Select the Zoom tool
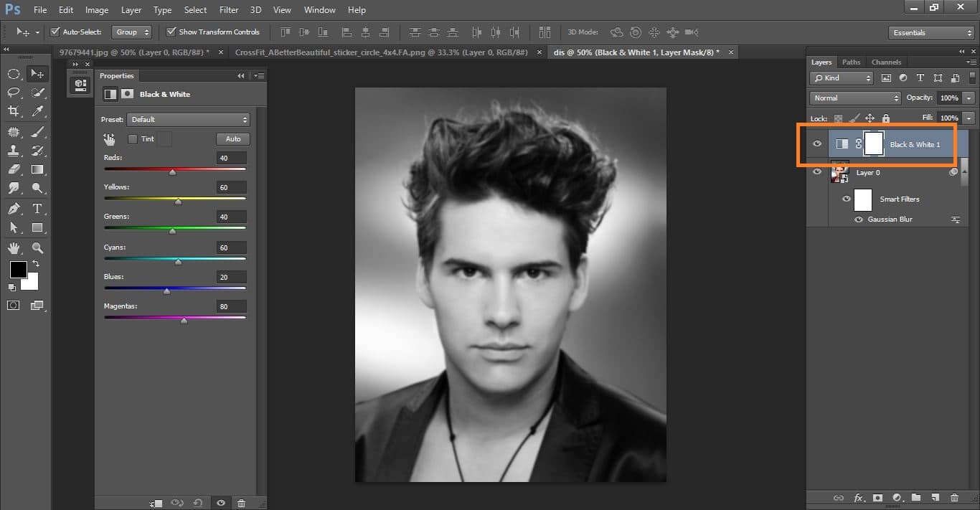 click(x=38, y=247)
